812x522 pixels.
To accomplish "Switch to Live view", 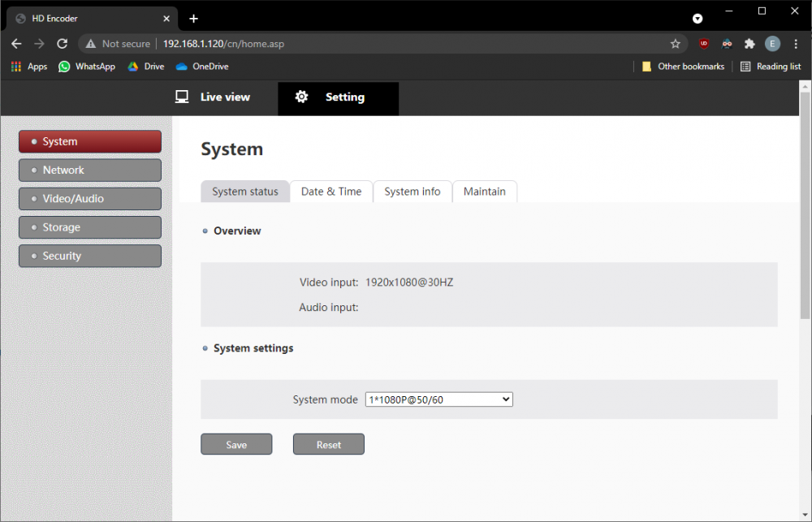I will point(212,97).
